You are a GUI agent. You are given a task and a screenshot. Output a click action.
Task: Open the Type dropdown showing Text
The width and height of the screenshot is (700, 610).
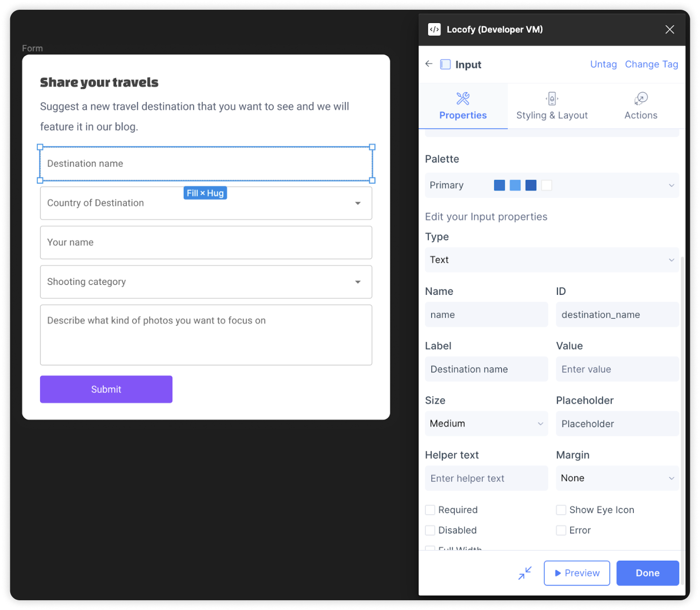(x=552, y=260)
